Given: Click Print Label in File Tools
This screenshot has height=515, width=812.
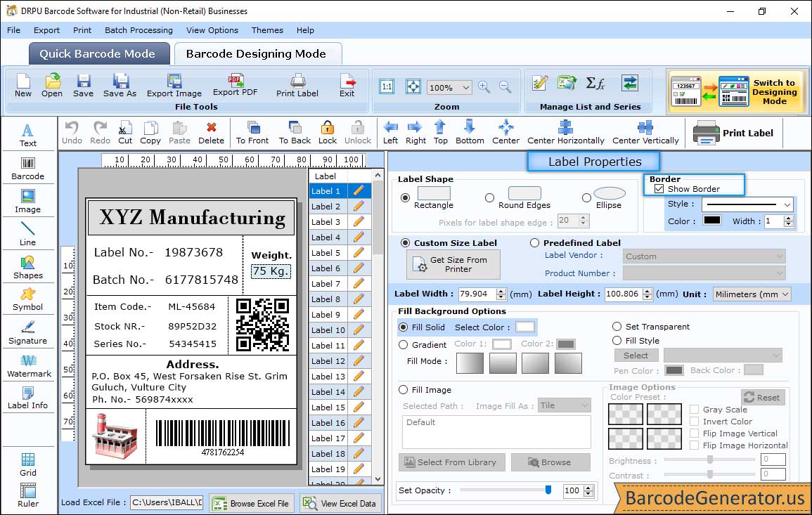Looking at the screenshot, I should coord(297,86).
